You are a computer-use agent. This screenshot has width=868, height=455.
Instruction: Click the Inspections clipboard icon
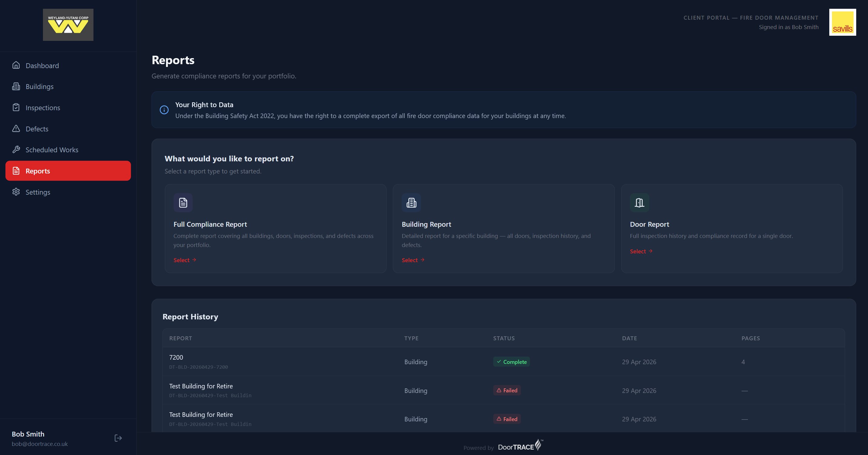tap(16, 107)
